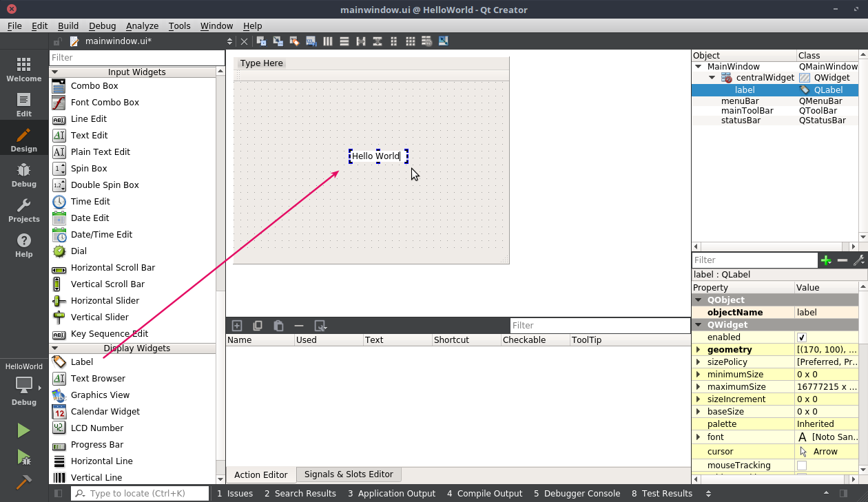Expand the geometry property
The image size is (868, 502).
point(699,350)
